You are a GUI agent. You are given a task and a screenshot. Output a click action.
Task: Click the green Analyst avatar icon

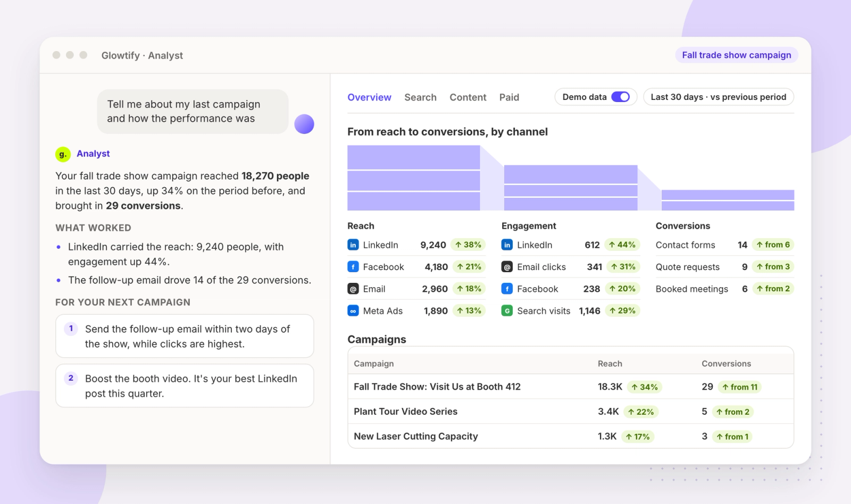point(63,154)
